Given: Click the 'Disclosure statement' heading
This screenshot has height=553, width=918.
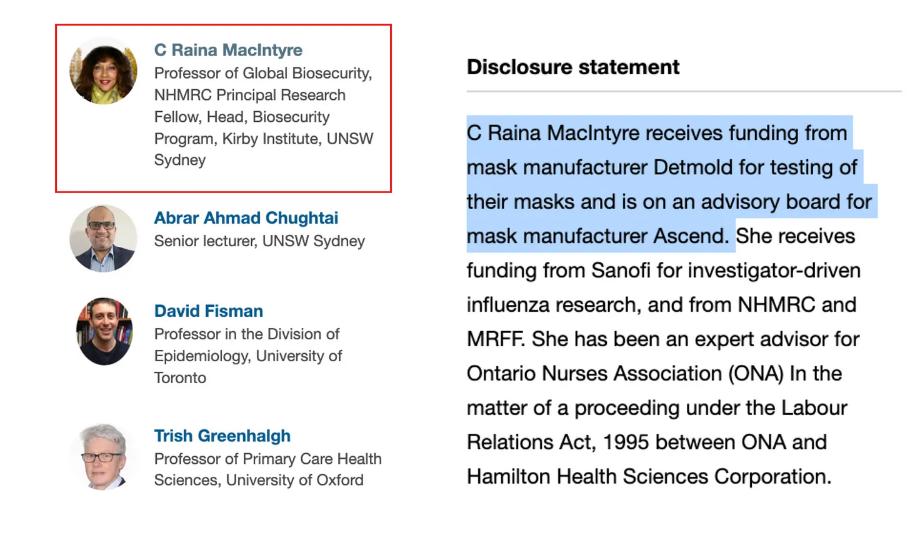Looking at the screenshot, I should [573, 67].
